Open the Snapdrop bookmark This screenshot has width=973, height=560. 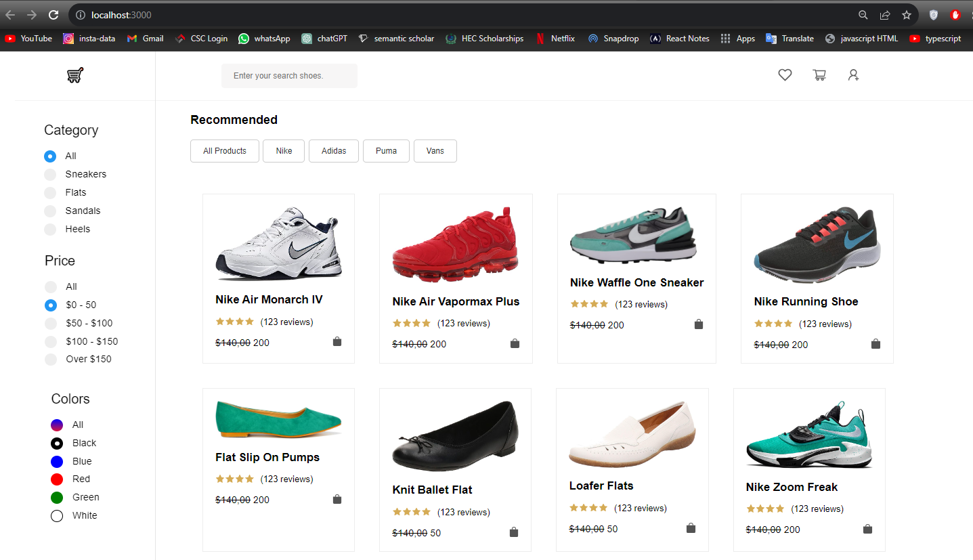613,39
